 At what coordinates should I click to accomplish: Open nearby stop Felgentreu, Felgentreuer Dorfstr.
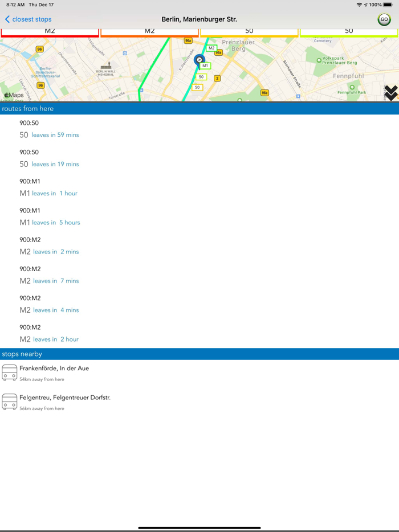click(199, 402)
